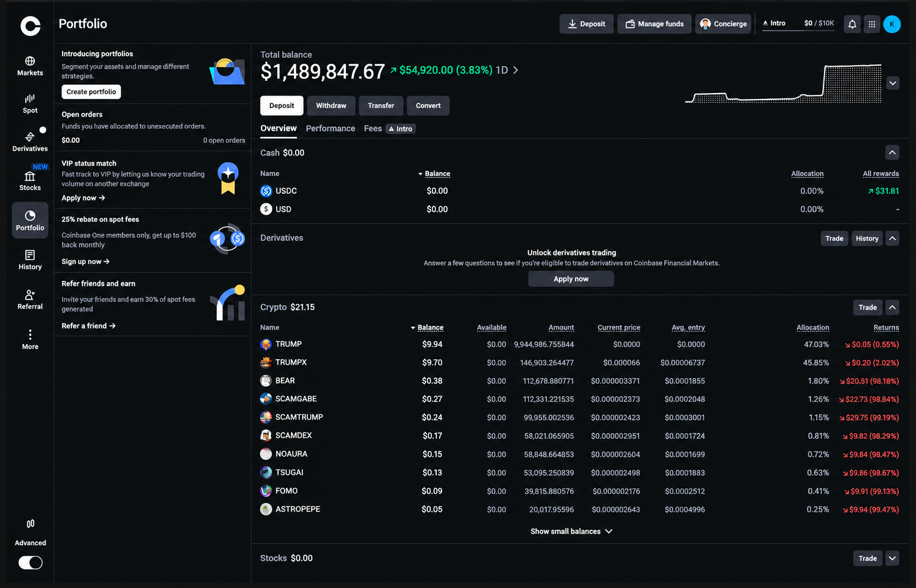Open Markets from the sidebar
916x588 pixels.
point(30,66)
